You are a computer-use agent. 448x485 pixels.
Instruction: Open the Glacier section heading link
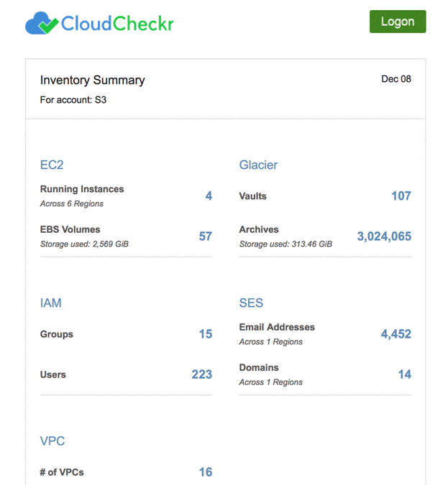(258, 165)
